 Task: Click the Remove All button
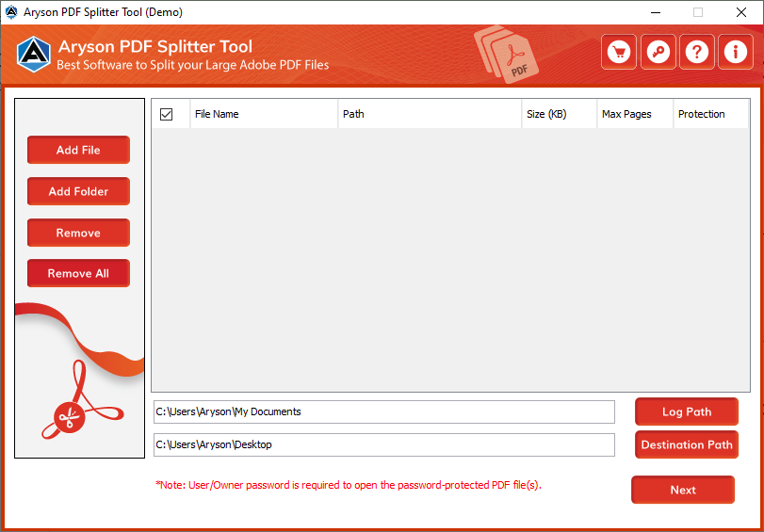click(78, 273)
